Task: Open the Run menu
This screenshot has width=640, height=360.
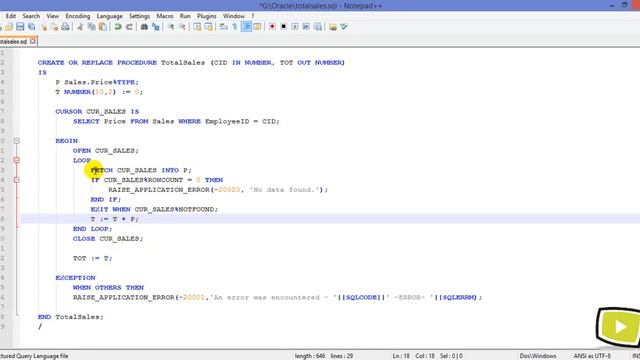Action: pos(185,16)
